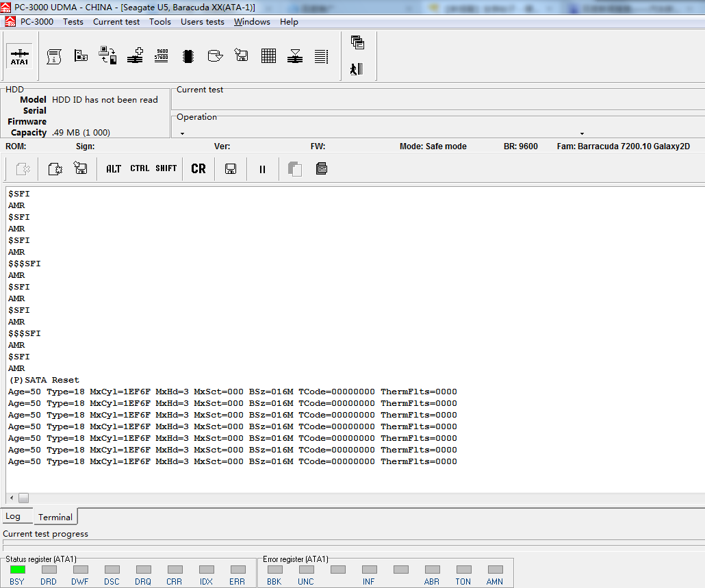Click "Fam: Barracuda 7200.10 Galaxy2D" text
705x588 pixels.
pos(623,146)
